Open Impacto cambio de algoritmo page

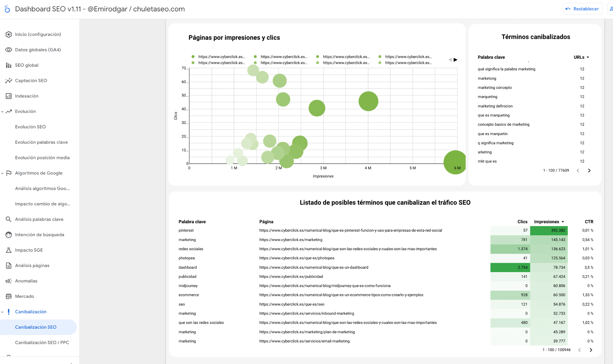(43, 204)
